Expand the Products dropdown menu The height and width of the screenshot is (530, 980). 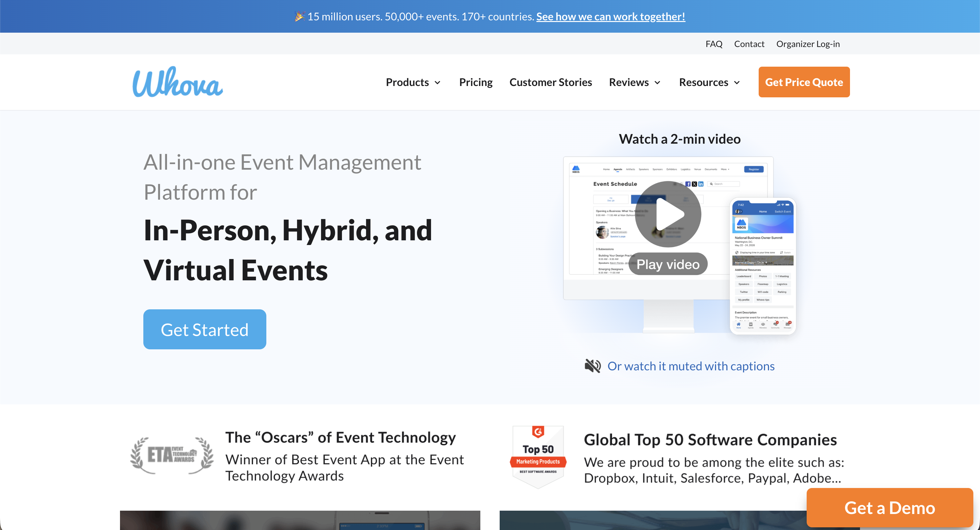point(413,82)
